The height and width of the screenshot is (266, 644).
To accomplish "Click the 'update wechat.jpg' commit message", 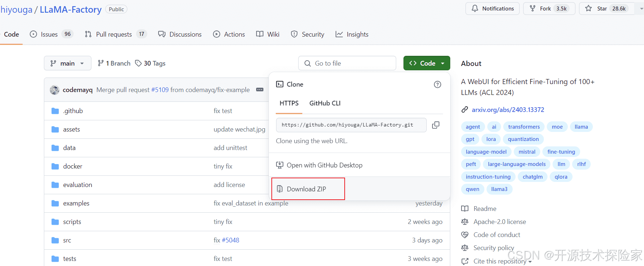I will point(239,129).
